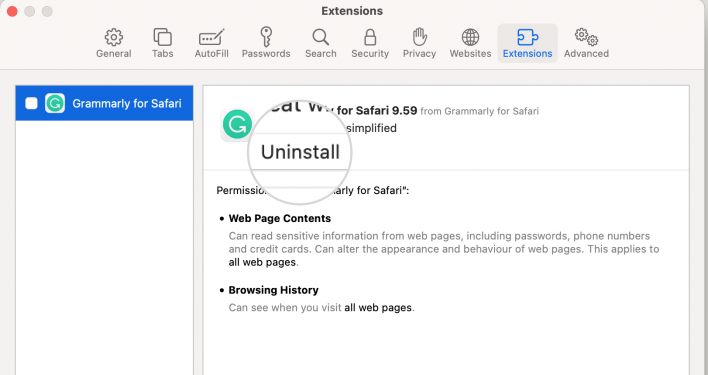The image size is (708, 375).
Task: Open the Advanced gears icon
Action: coord(586,37)
